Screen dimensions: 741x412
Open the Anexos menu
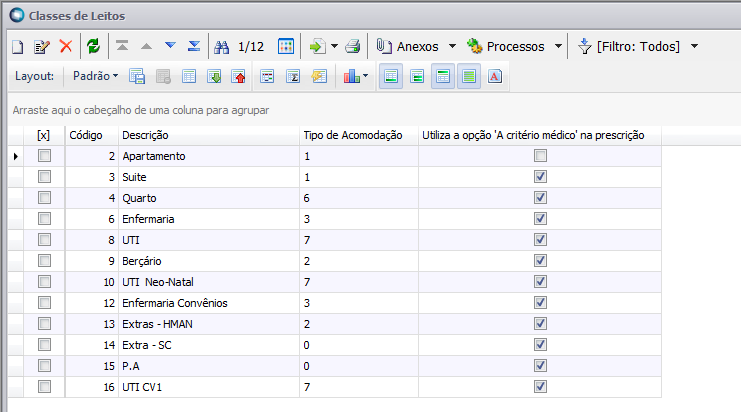tap(409, 46)
